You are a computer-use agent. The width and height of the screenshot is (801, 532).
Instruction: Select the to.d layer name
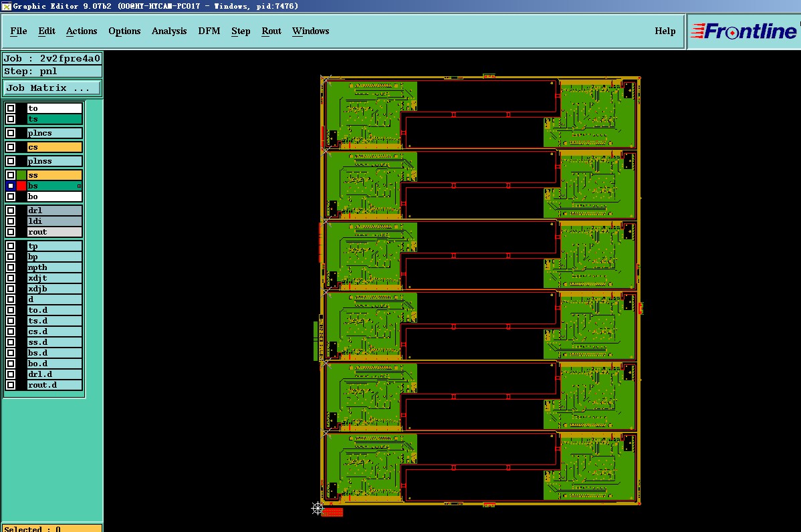tap(54, 310)
